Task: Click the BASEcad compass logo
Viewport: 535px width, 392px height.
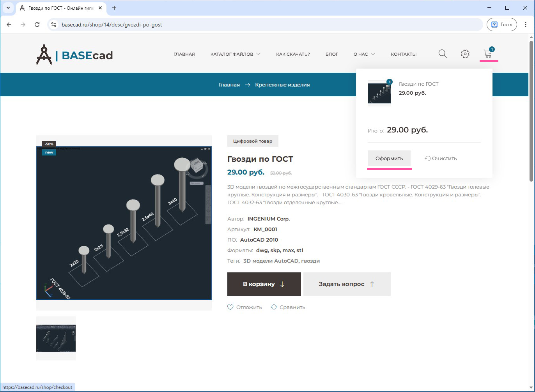Action: click(x=44, y=55)
